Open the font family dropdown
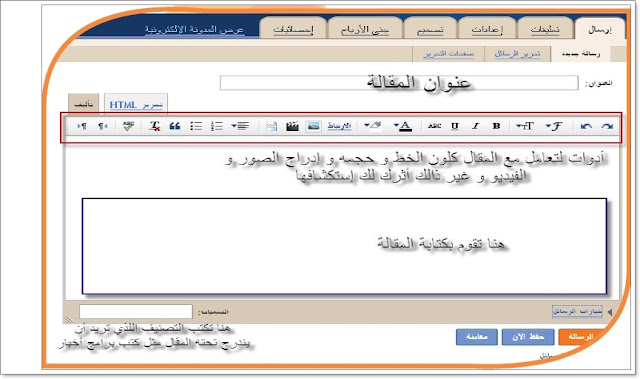Image resolution: width=640 pixels, height=379 pixels. pos(554,126)
